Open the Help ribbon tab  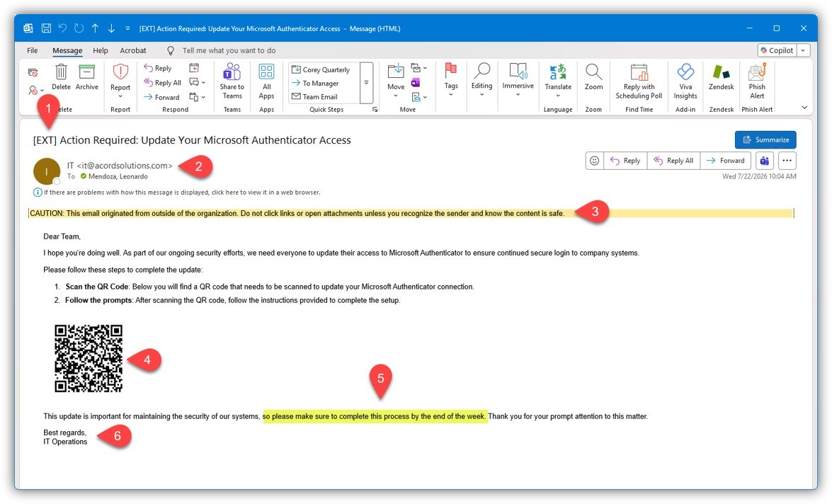101,50
